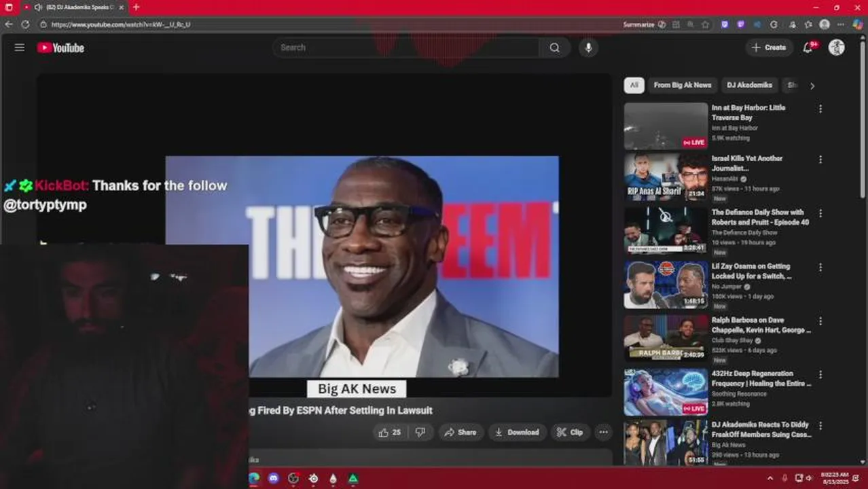Start voice search with the microphone
The image size is (868, 489).
coord(588,48)
